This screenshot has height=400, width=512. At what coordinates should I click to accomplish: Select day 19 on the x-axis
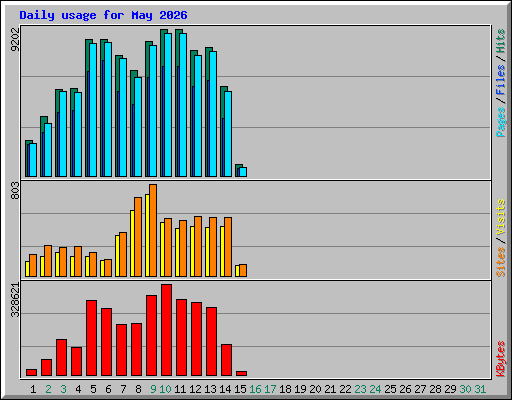(x=300, y=389)
